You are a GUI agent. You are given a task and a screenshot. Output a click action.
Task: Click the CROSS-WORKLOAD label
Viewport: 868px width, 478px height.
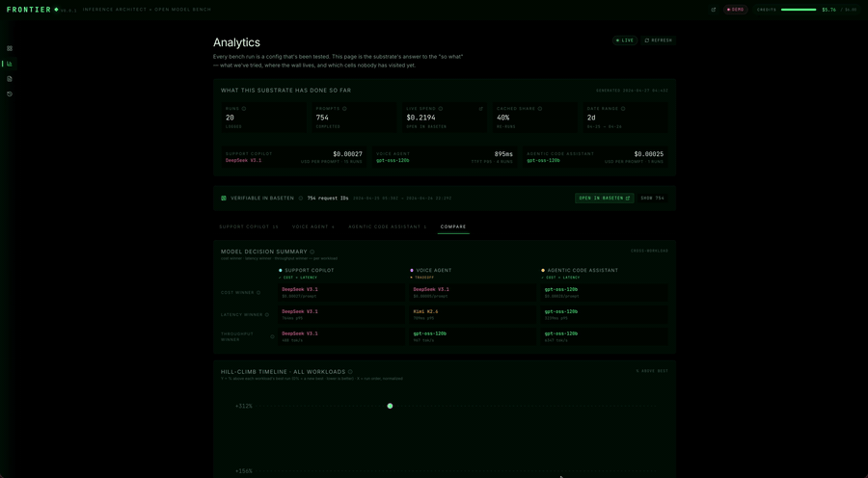[x=649, y=252]
